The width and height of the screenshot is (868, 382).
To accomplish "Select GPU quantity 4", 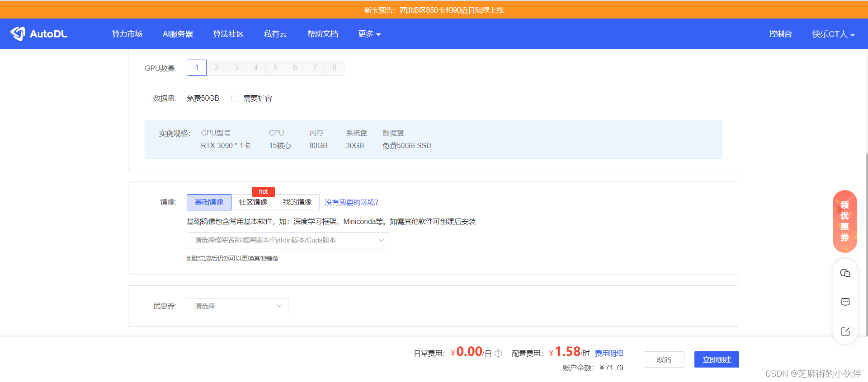I will 255,68.
